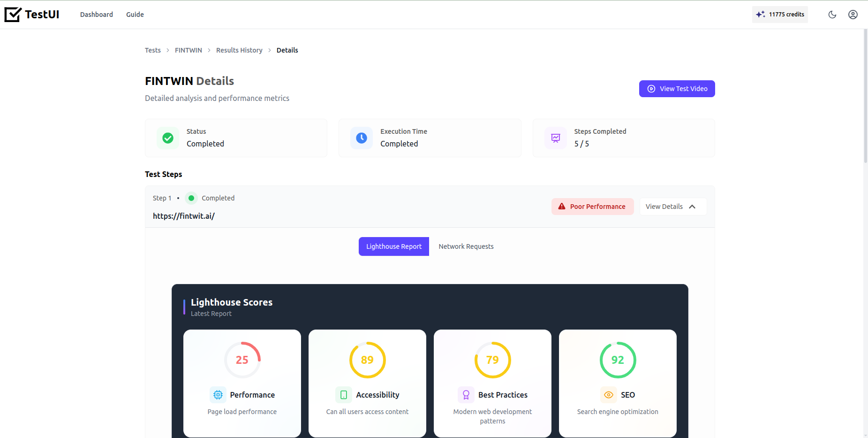Click the View Test Video button
This screenshot has height=438, width=868.
[x=677, y=89]
